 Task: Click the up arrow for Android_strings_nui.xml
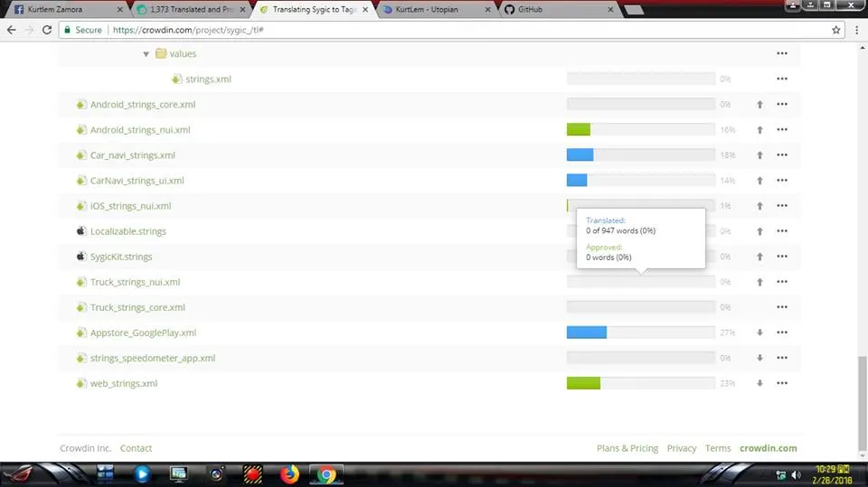click(759, 130)
